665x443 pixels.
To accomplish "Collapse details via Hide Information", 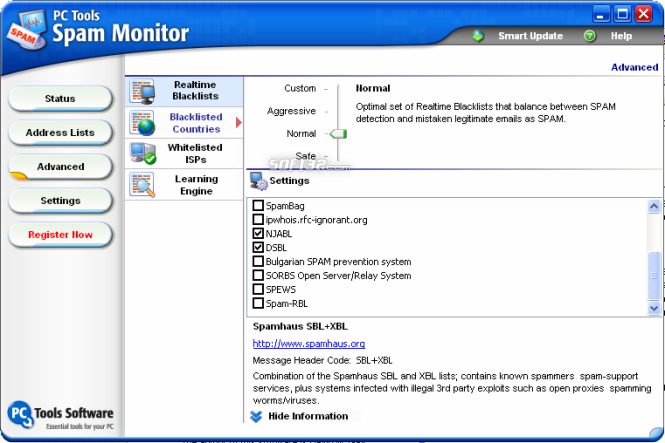I will [x=308, y=416].
